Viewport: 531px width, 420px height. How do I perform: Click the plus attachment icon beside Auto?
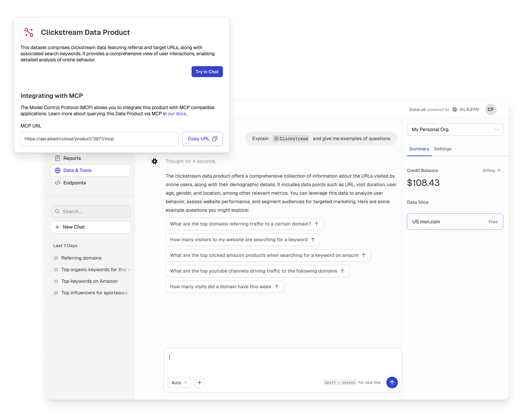coord(199,382)
